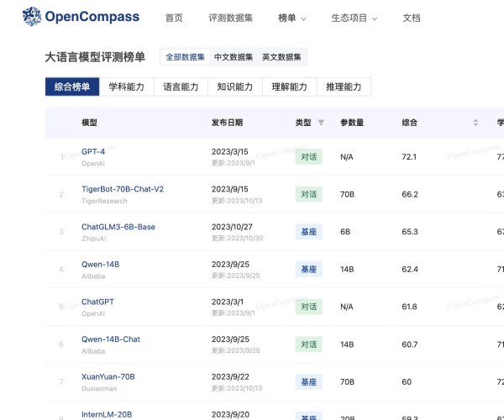Open the Qwen-14B-Chat model link
Screen dimensions: 504x420
coord(111,339)
